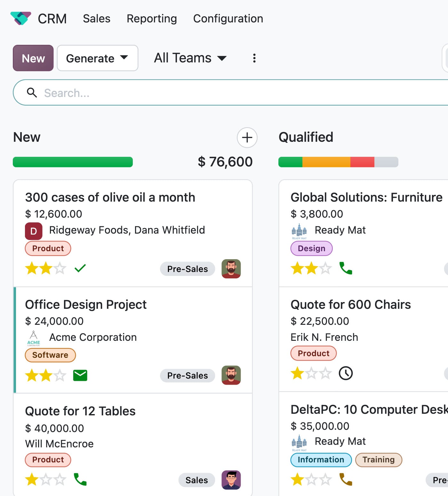The width and height of the screenshot is (448, 496).
Task: Open phone activity on Quote for 12 Tables
Action: tap(80, 479)
